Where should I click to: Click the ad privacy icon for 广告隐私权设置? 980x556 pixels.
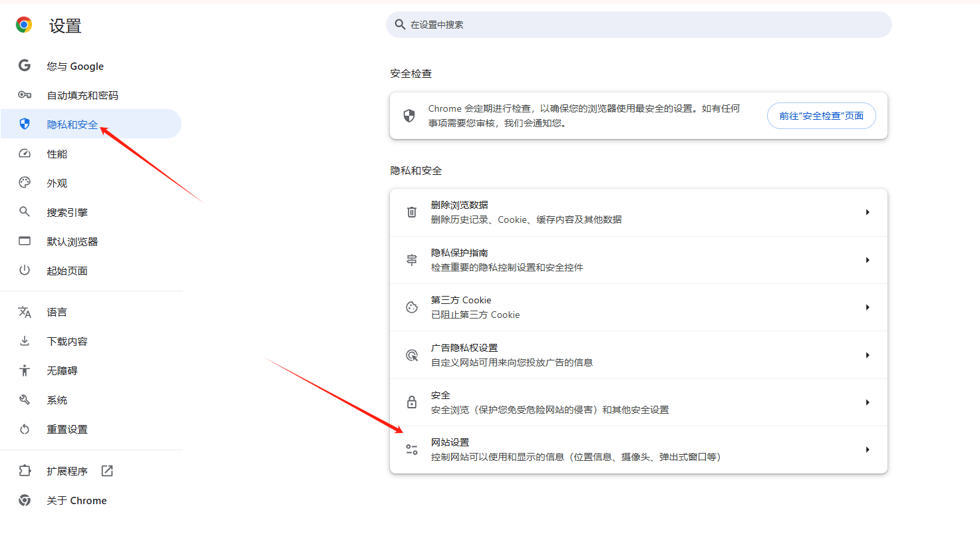click(x=412, y=355)
